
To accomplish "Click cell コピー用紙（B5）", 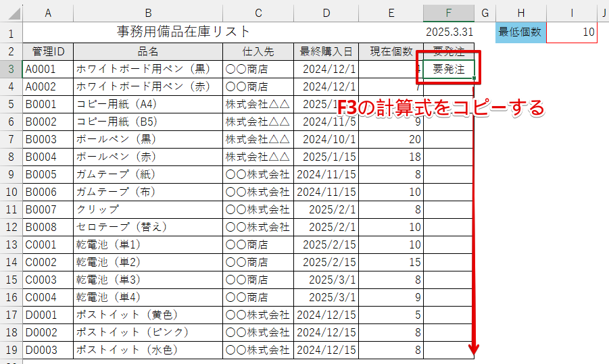I will (x=148, y=122).
